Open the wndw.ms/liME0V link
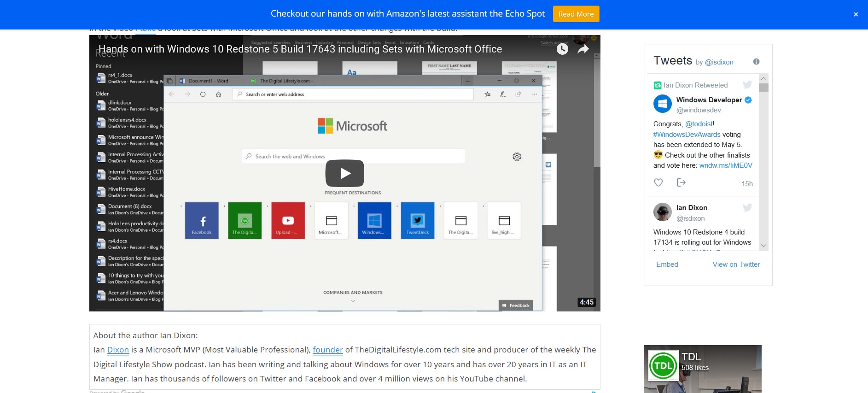The width and height of the screenshot is (868, 393). coord(726,165)
